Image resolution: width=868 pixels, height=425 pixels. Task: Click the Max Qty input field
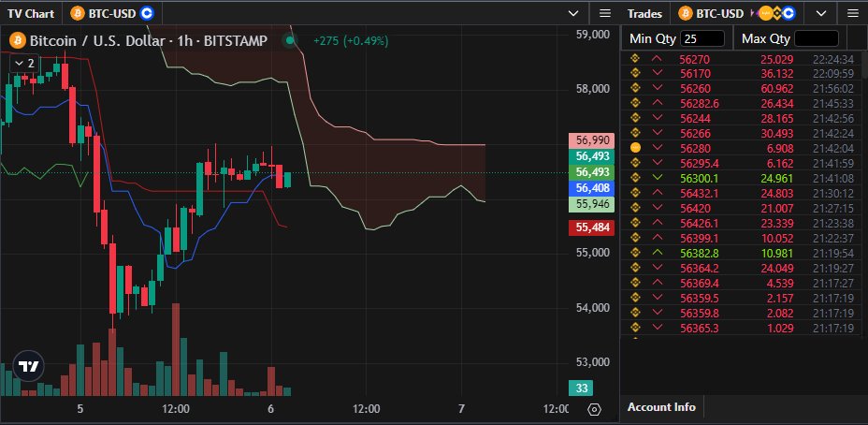tap(817, 38)
